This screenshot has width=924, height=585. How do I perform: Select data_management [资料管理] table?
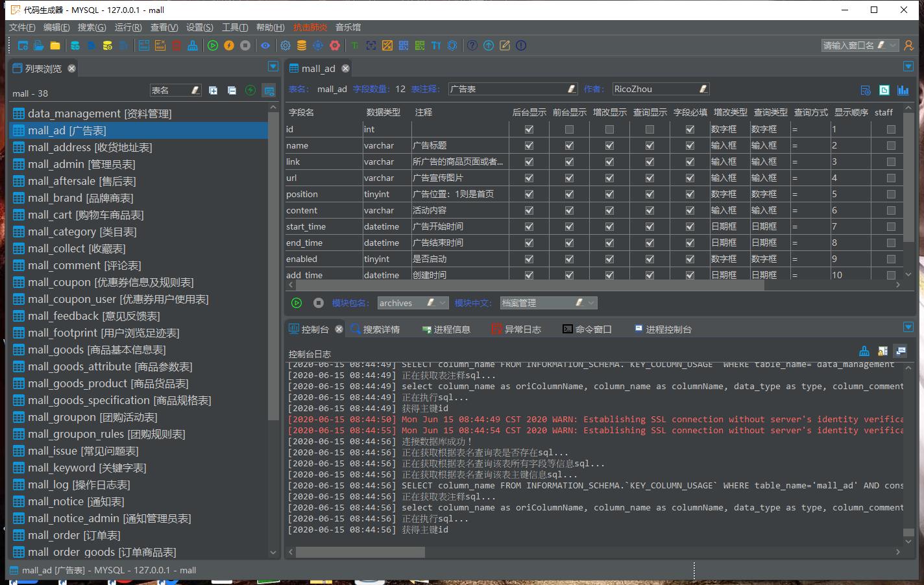coord(138,113)
